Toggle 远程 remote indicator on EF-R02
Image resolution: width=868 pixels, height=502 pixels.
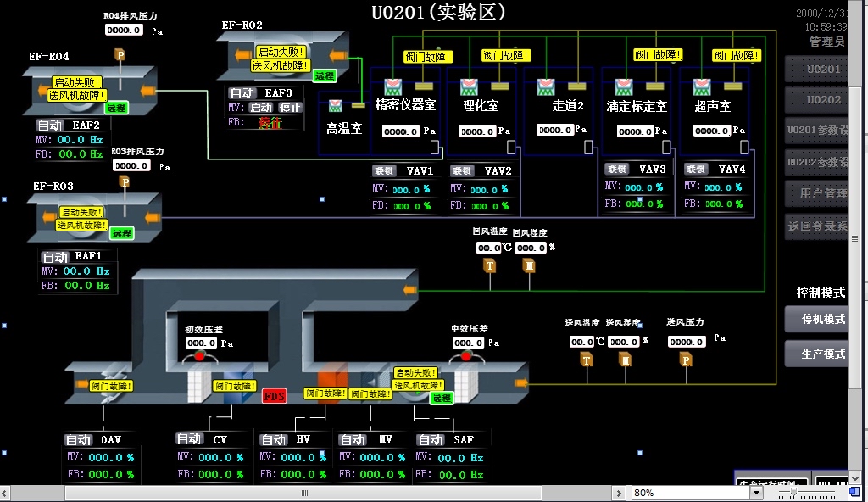click(x=325, y=75)
